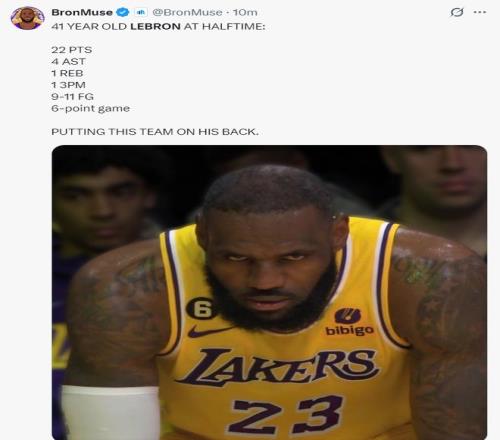Click the LAKERS wordmark in the image

277,367
